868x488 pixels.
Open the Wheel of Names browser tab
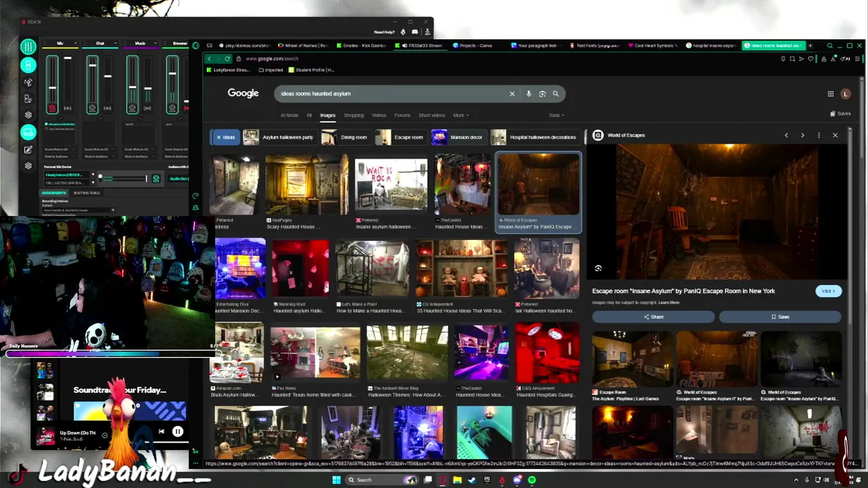tap(303, 45)
